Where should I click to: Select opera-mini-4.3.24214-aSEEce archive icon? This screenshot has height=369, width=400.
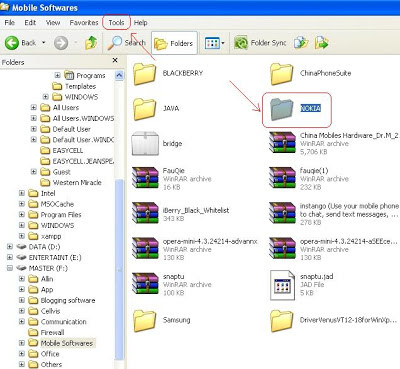click(x=282, y=249)
